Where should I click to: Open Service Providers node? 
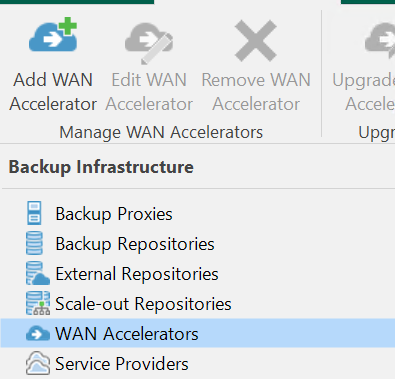point(122,364)
